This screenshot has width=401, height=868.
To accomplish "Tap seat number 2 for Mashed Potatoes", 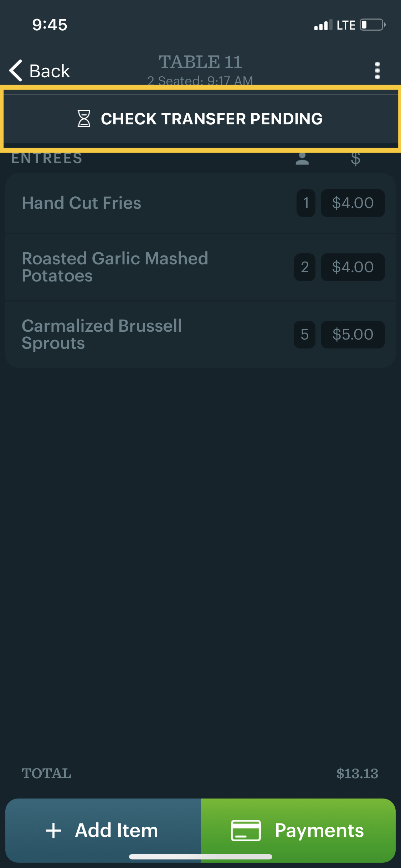I will click(x=305, y=267).
